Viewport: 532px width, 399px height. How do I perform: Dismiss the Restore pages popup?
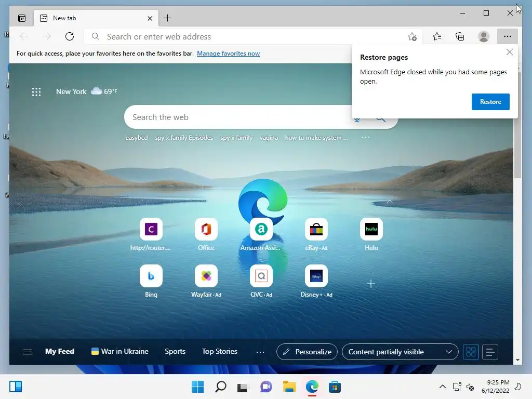[509, 52]
